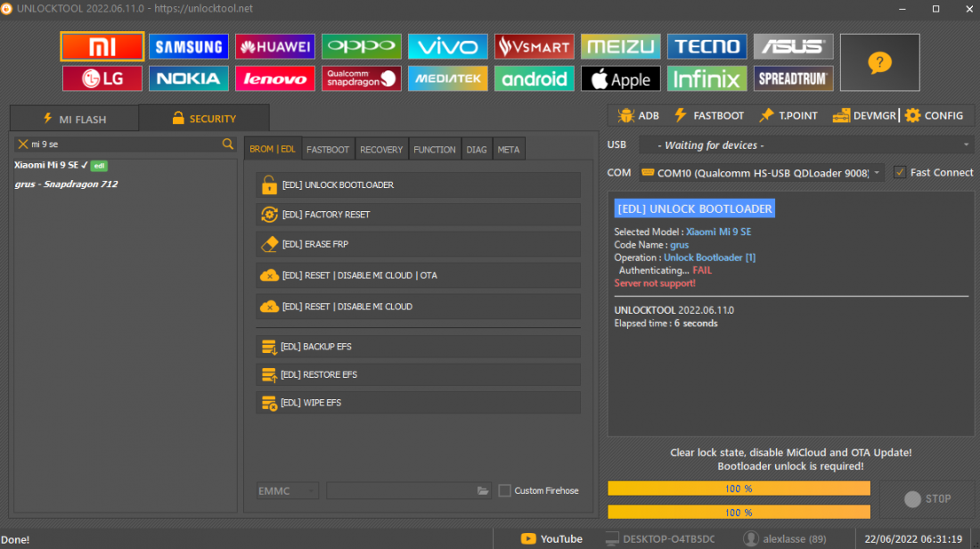Start EDL Backup EFS
980x549 pixels.
[x=418, y=347]
